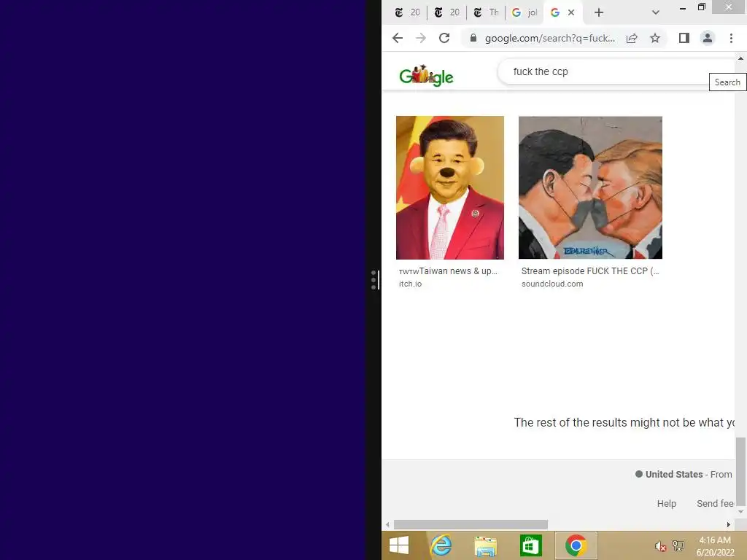Click the horizontal scrollbar thumb
Viewport: 747px width, 560px height.
tap(471, 524)
